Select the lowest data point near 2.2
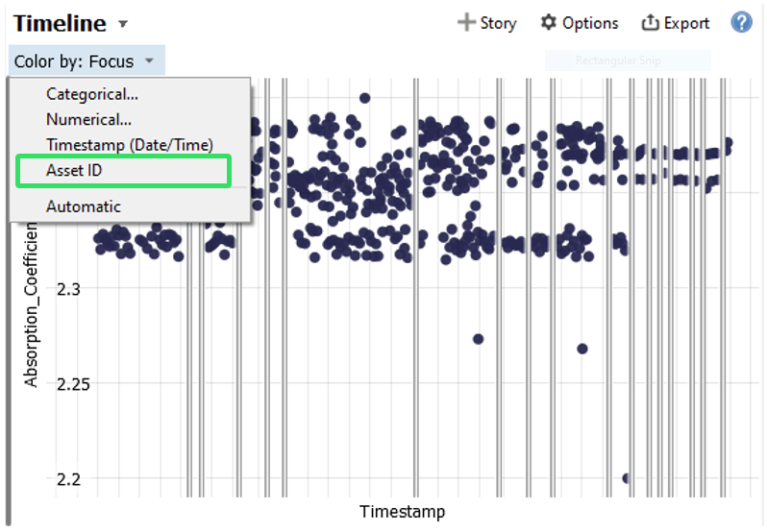 (627, 478)
